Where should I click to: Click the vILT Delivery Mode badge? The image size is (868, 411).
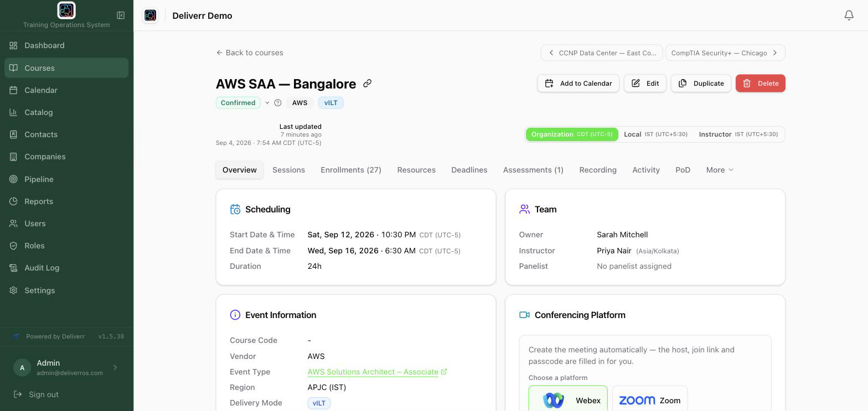[x=319, y=403]
